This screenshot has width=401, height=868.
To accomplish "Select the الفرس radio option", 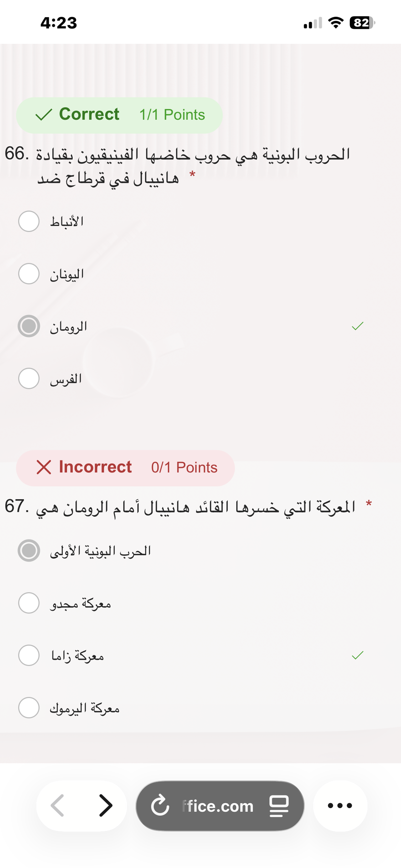I will [29, 378].
